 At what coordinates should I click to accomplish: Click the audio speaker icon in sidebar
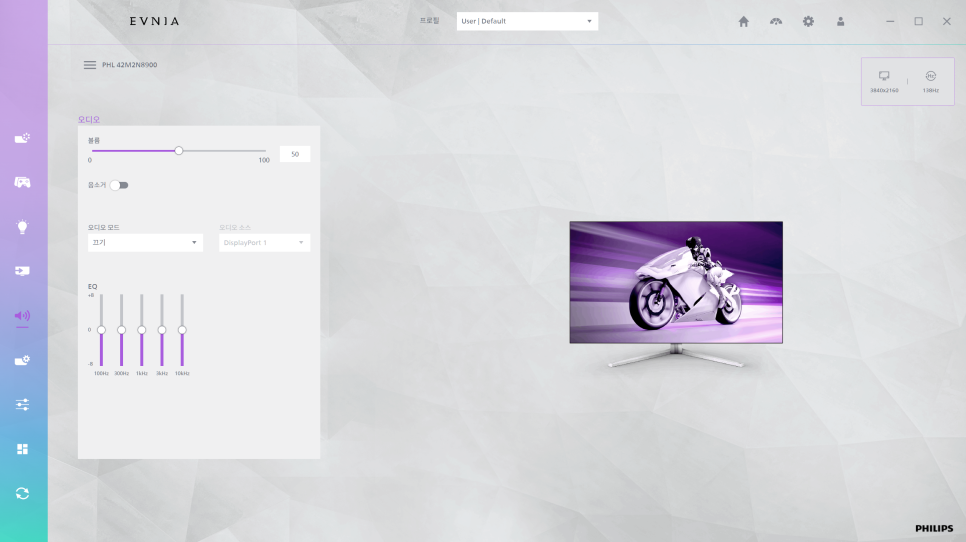click(22, 316)
